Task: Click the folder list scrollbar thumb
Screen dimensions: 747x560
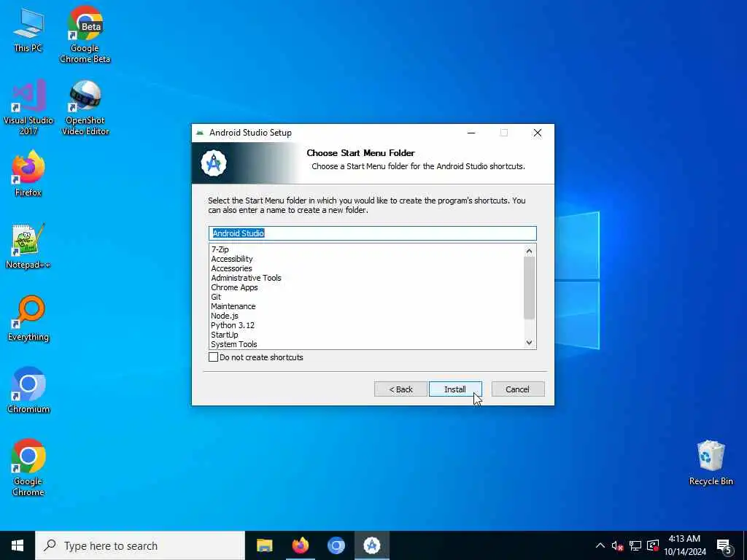Action: point(530,287)
